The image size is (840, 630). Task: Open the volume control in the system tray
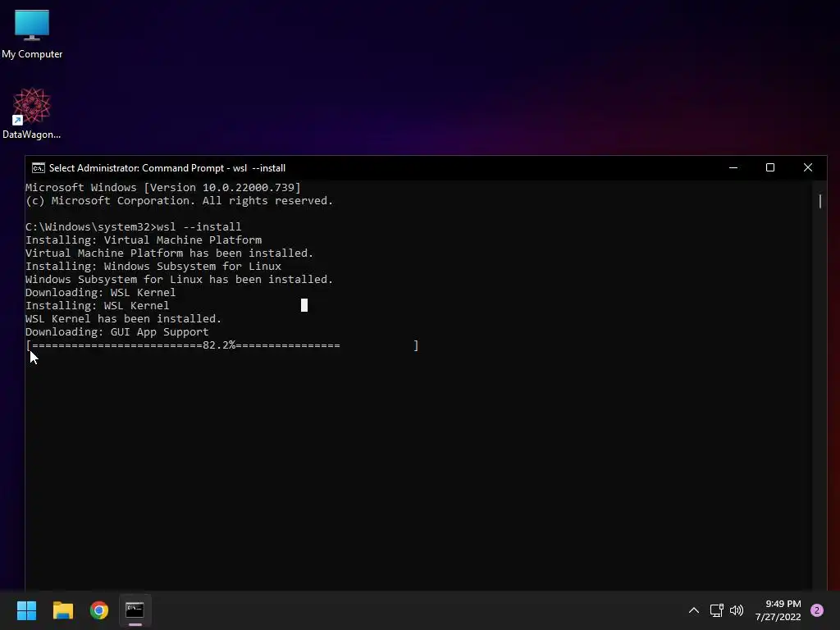point(737,610)
